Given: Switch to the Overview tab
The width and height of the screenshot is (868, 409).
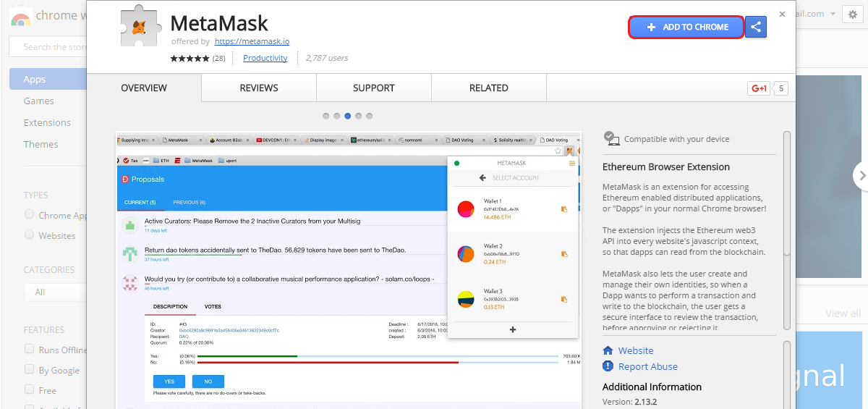Looking at the screenshot, I should 144,88.
